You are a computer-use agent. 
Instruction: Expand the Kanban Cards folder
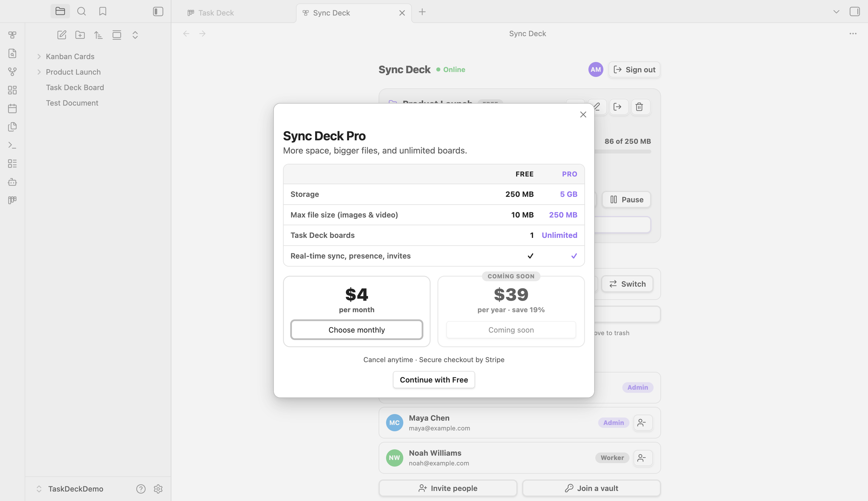tap(39, 57)
